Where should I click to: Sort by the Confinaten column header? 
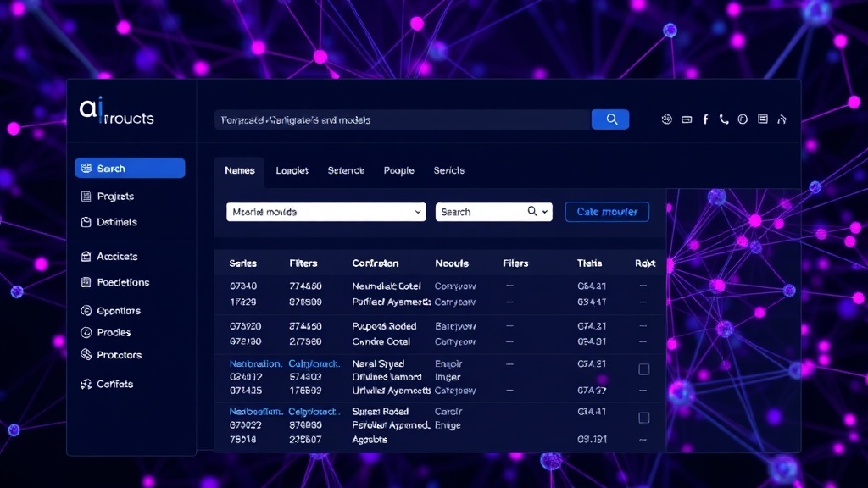[376, 263]
